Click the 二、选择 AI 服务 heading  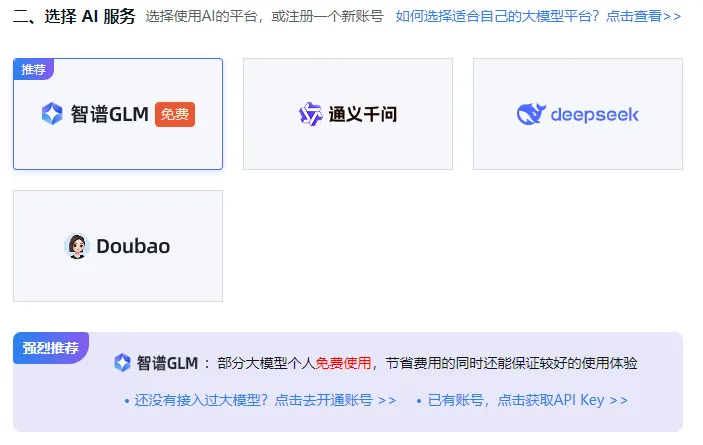point(74,17)
